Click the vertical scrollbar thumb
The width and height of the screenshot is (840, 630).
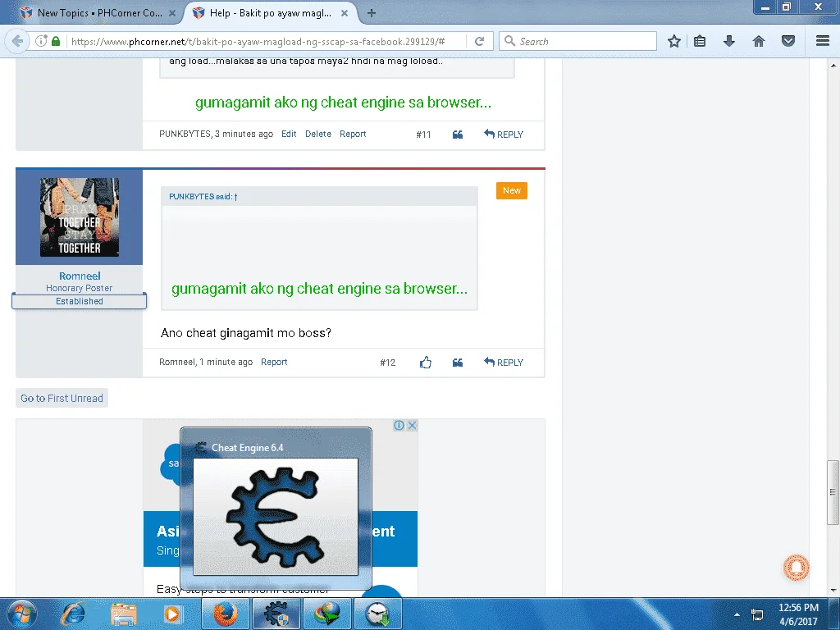tap(833, 492)
